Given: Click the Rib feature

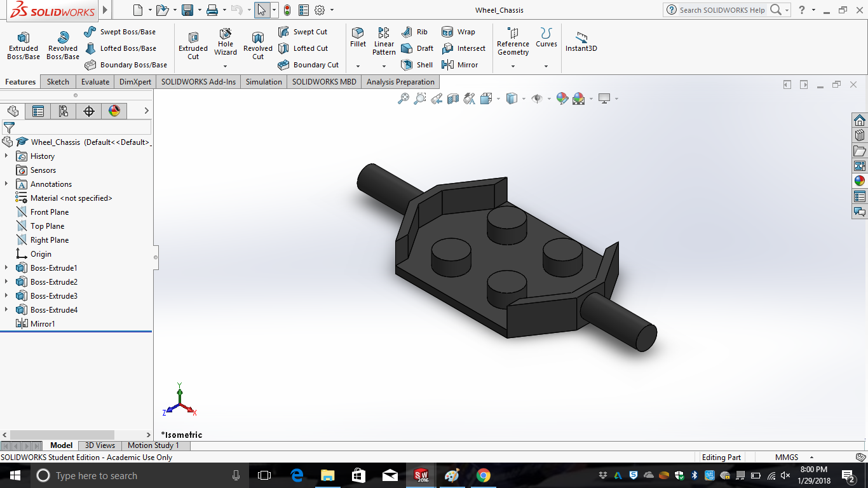Looking at the screenshot, I should (x=414, y=32).
